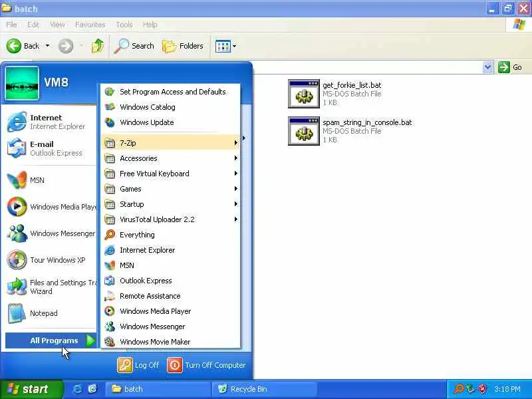Open Windows Catalog from programs list
This screenshot has width=532, height=399.
pos(171,107)
